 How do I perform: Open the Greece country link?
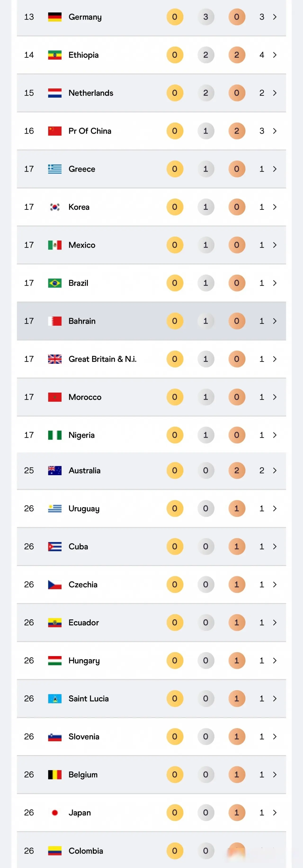pos(82,169)
